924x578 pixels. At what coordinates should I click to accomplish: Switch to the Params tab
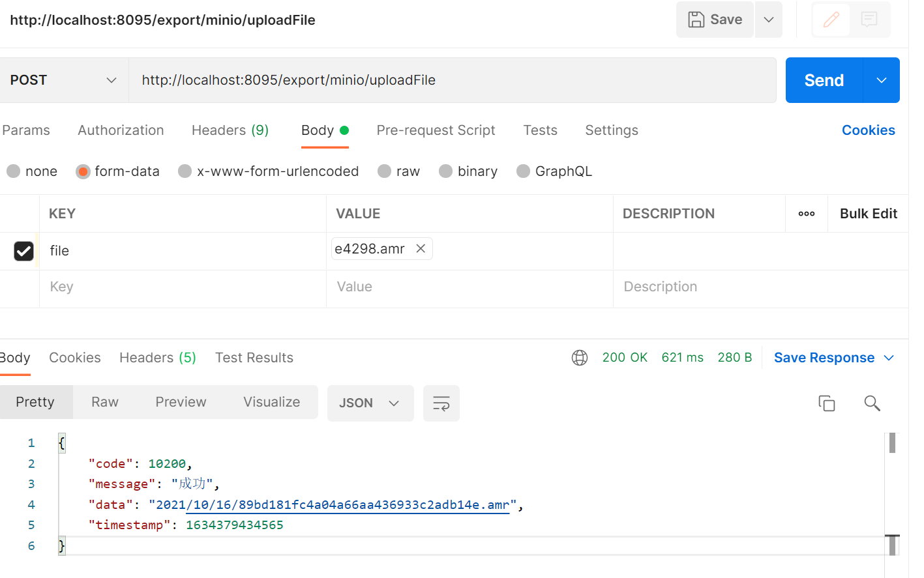click(26, 130)
